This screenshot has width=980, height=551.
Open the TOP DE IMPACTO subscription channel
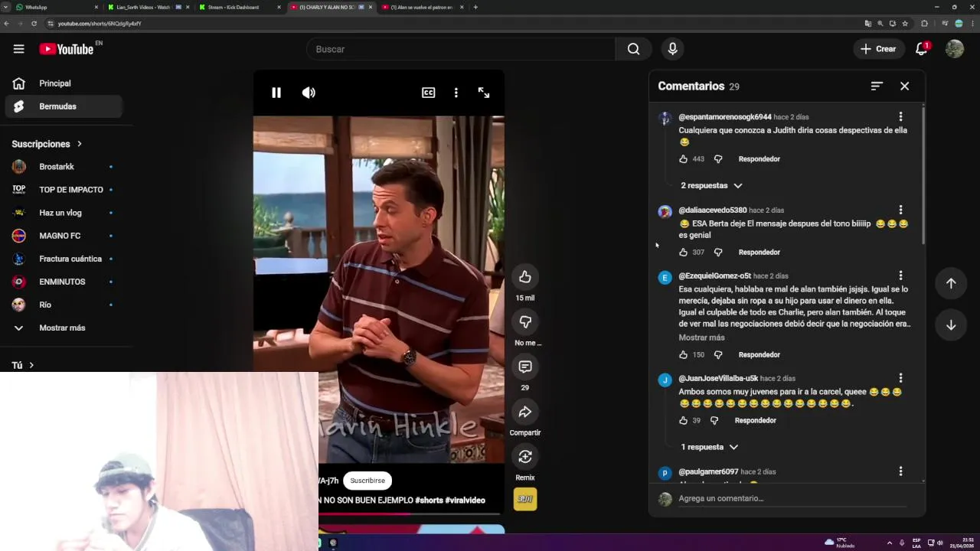pos(63,190)
